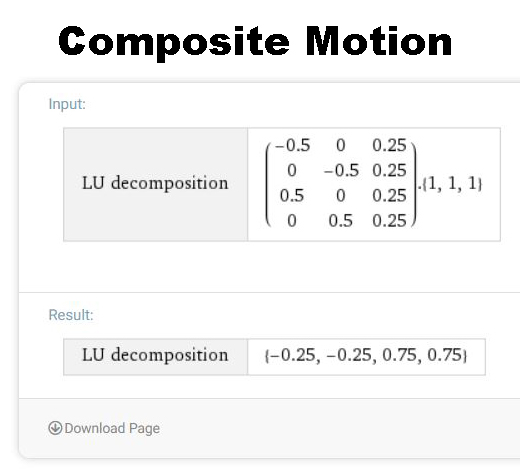This screenshot has width=520, height=476.
Task: Click the 0.5 entry in fourth matrix row
Action: (x=340, y=221)
